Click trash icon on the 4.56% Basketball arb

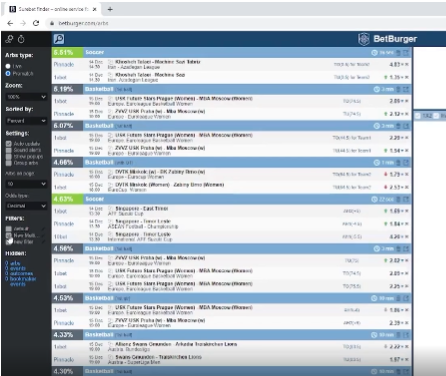point(398,249)
